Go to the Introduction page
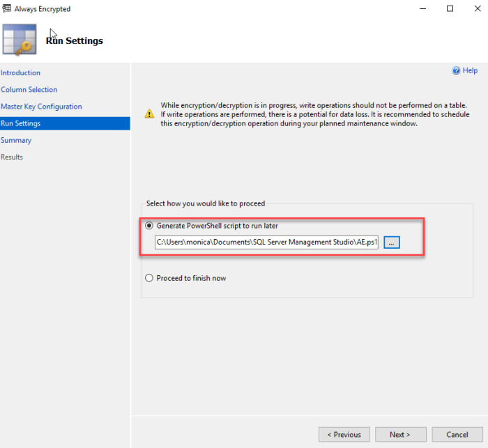488x448 pixels. click(x=21, y=73)
